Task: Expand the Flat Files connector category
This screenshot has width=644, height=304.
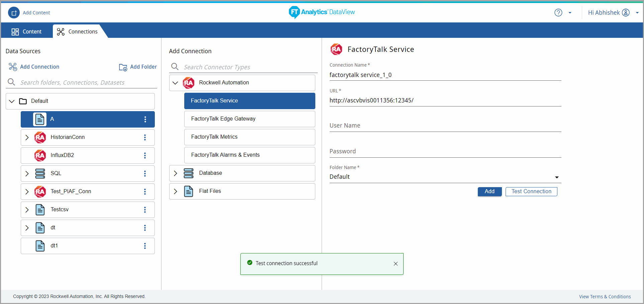Action: (176, 191)
